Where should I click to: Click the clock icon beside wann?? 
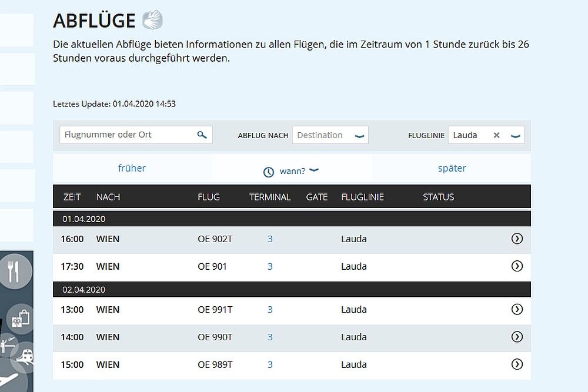(269, 172)
